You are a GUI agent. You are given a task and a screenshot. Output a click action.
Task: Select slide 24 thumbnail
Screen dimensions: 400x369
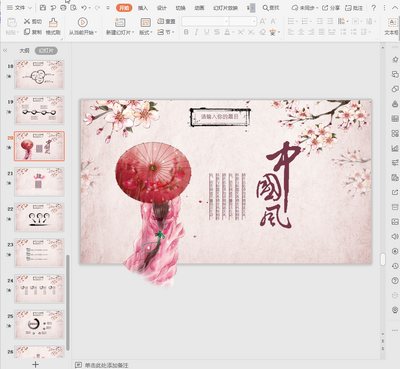point(39,289)
